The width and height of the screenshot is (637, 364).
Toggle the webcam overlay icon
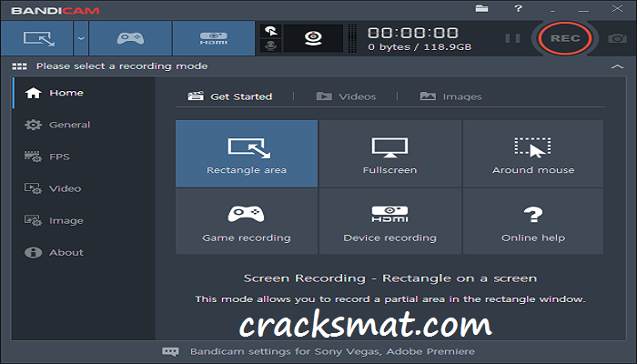(313, 38)
